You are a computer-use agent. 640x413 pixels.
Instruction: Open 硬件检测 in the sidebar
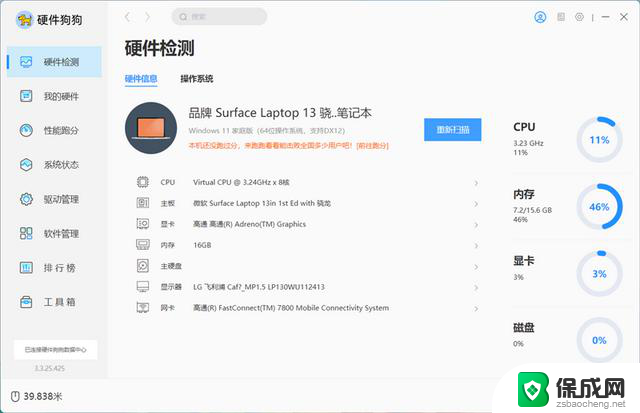pos(54,62)
